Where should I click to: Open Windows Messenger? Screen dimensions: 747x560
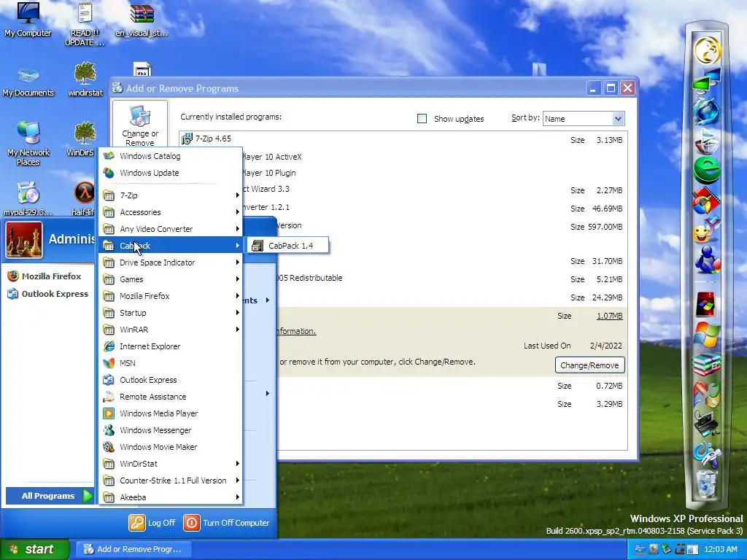[x=171, y=430]
